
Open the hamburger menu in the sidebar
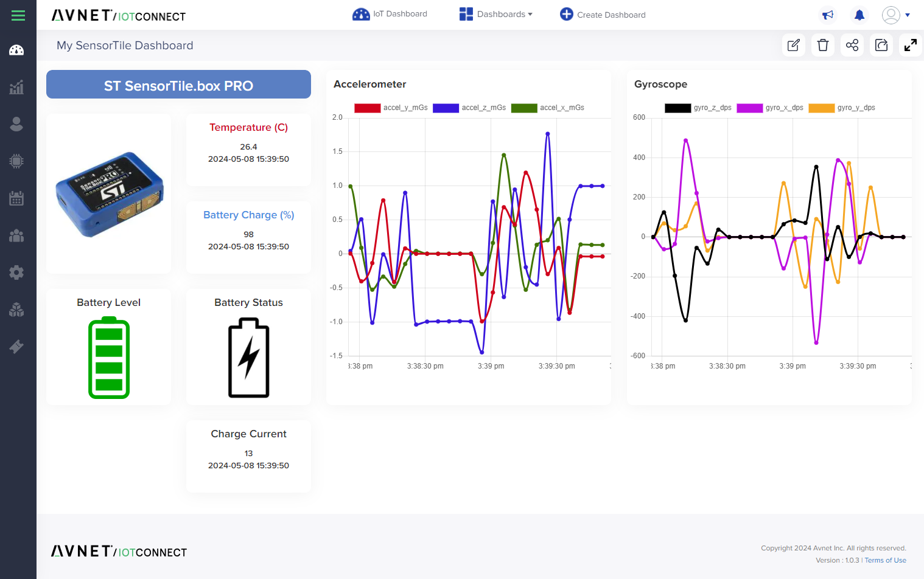(18, 16)
